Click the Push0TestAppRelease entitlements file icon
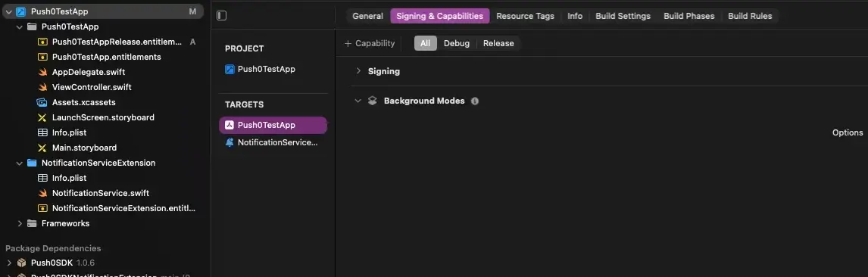Viewport: 868px width, 277px height. pyautogui.click(x=42, y=42)
